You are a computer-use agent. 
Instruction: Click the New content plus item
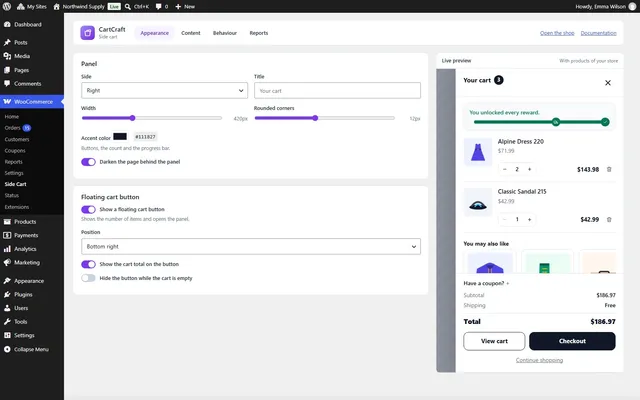pos(185,7)
